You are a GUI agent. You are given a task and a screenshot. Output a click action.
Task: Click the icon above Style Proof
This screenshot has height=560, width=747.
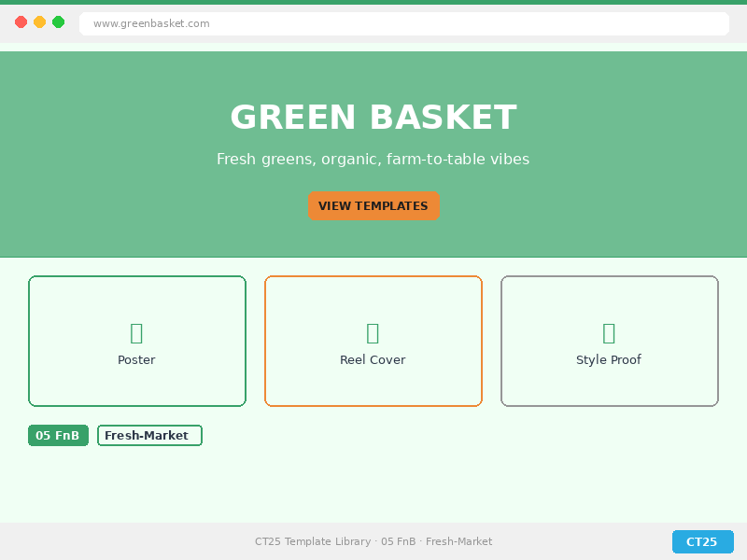(x=609, y=333)
